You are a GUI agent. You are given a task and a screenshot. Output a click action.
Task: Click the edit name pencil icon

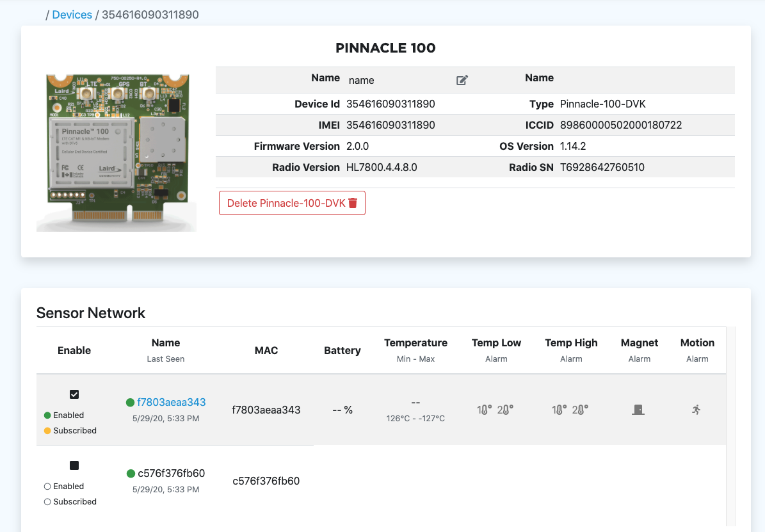(462, 81)
